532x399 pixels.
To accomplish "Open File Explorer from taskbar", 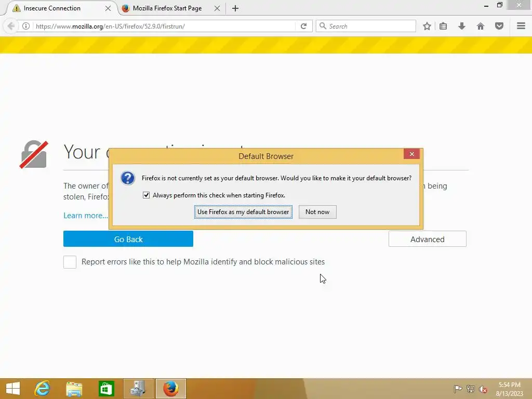I will pos(74,389).
